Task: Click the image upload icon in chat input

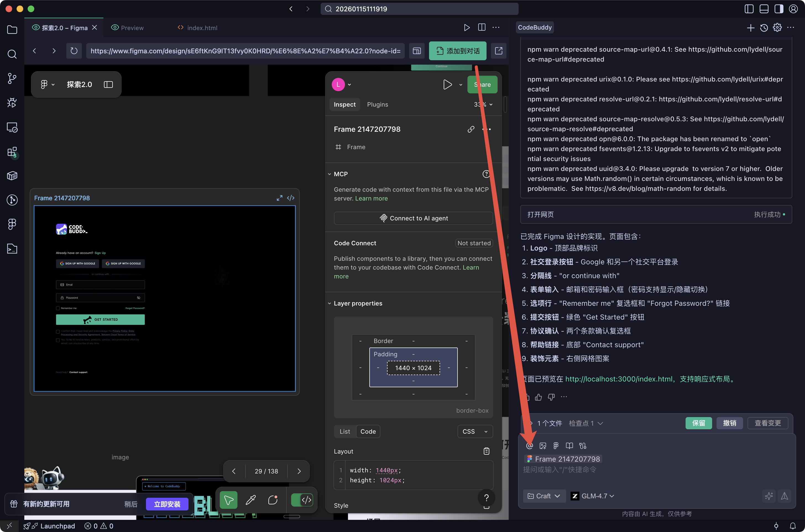Action: pyautogui.click(x=543, y=446)
